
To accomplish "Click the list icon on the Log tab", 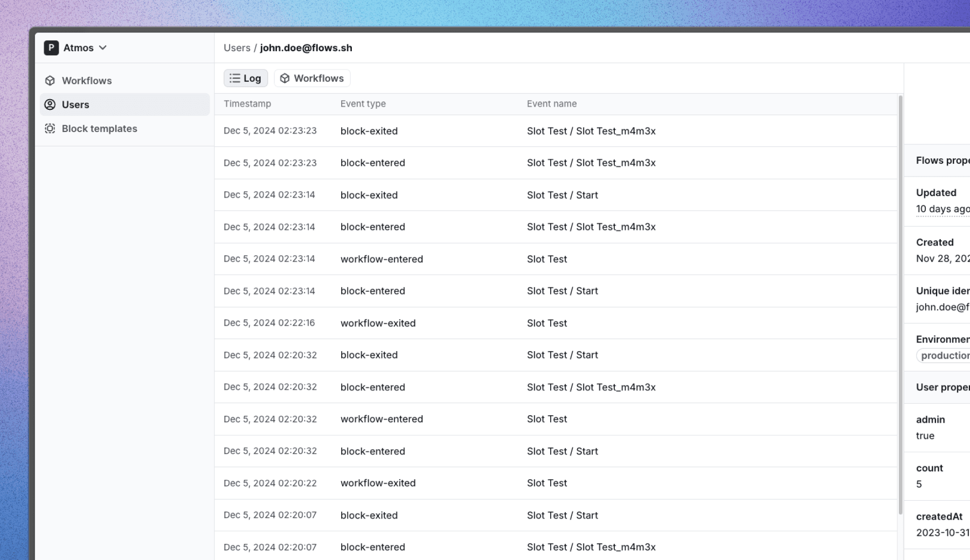I will click(x=234, y=78).
